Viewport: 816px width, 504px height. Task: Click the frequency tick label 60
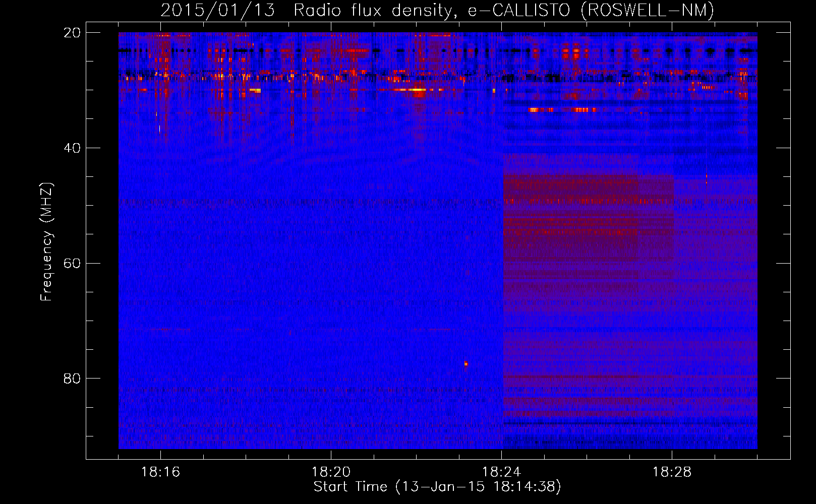[72, 263]
